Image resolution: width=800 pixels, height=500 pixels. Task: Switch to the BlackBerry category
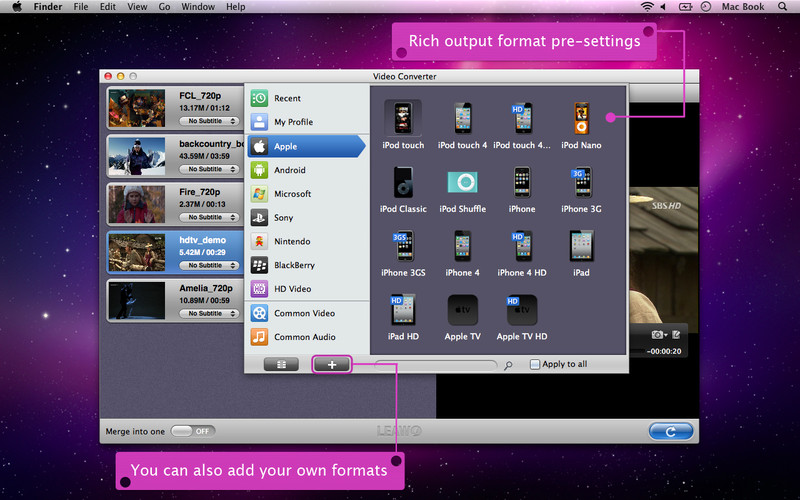307,265
